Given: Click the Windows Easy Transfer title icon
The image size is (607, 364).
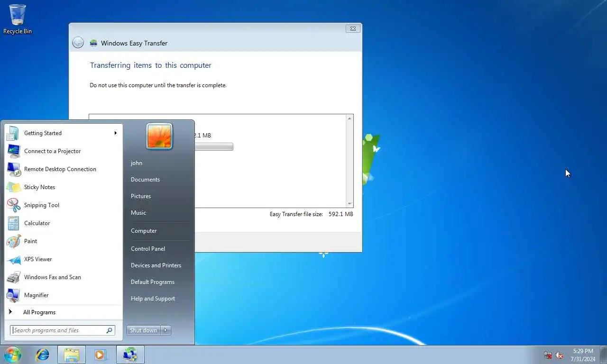Looking at the screenshot, I should tap(93, 43).
